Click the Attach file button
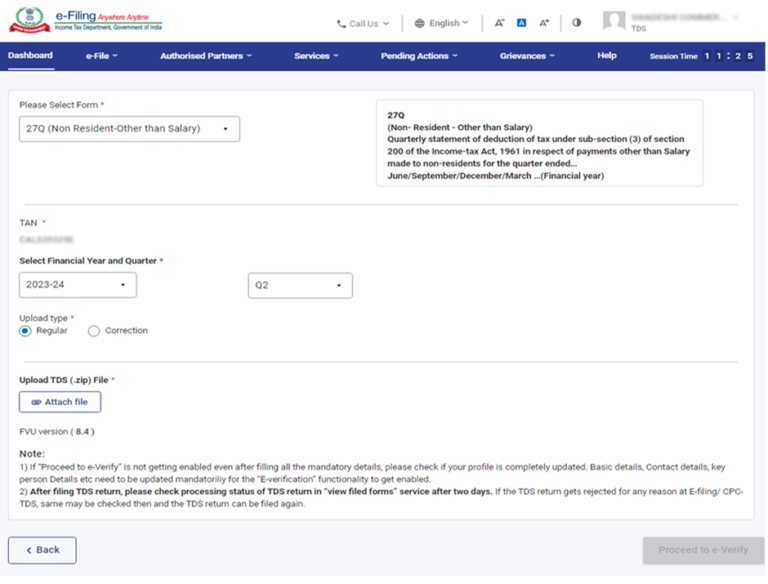 click(60, 402)
